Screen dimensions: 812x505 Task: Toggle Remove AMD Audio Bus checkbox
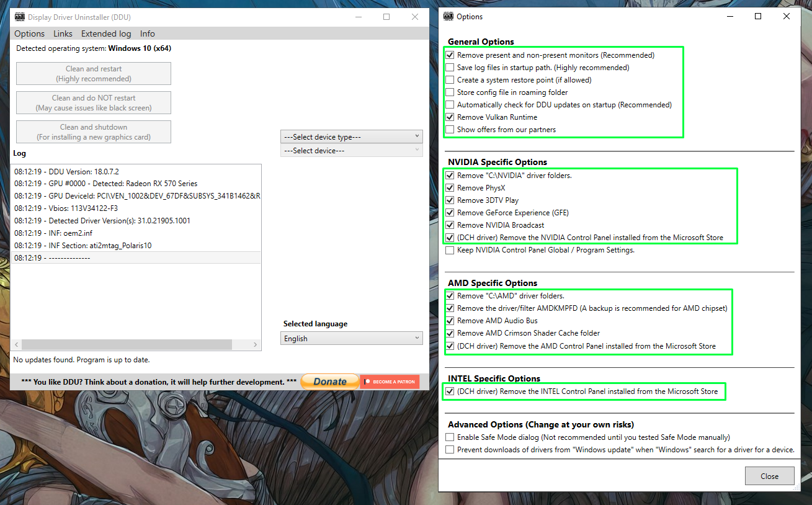point(450,321)
